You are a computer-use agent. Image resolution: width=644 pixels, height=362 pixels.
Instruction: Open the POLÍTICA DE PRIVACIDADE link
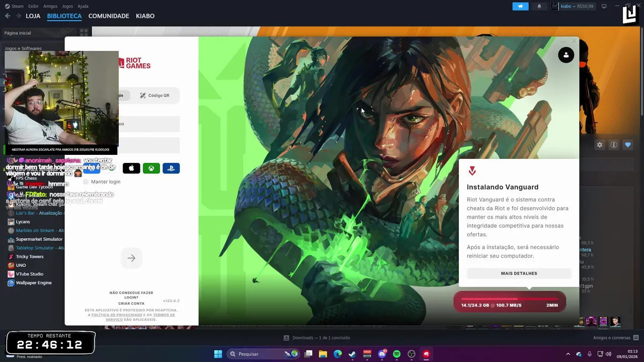117,315
